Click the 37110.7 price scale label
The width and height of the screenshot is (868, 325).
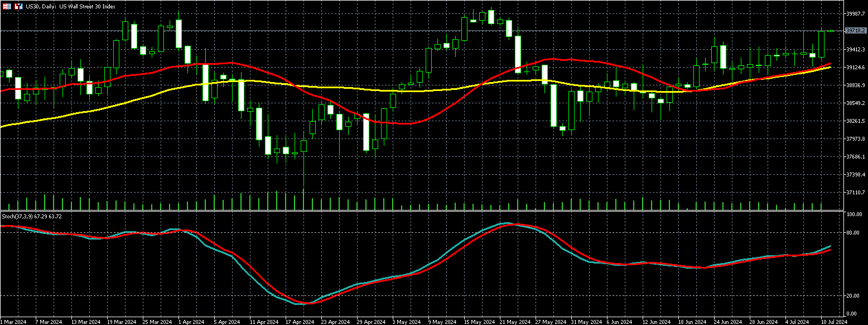[855, 193]
